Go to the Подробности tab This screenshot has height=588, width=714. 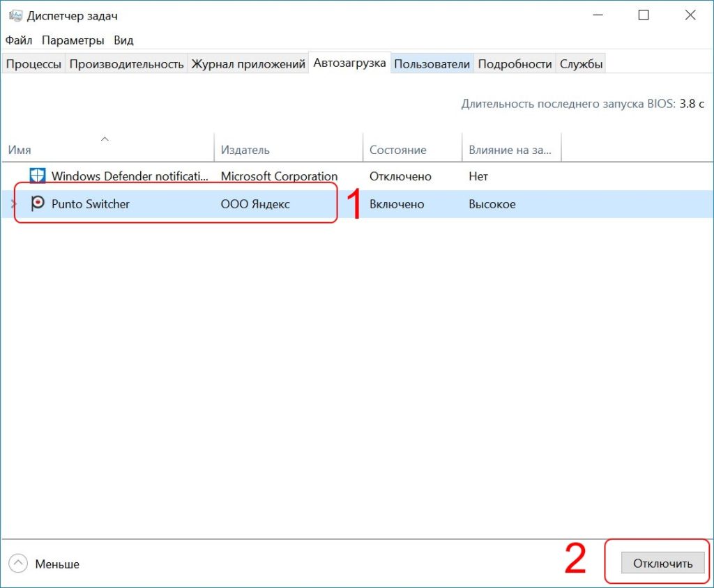point(515,64)
